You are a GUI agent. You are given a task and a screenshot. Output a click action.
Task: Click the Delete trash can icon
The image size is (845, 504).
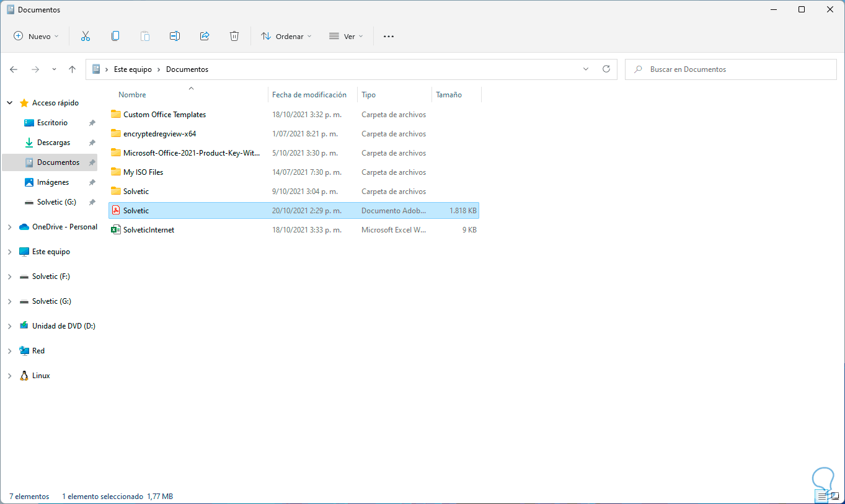click(234, 37)
